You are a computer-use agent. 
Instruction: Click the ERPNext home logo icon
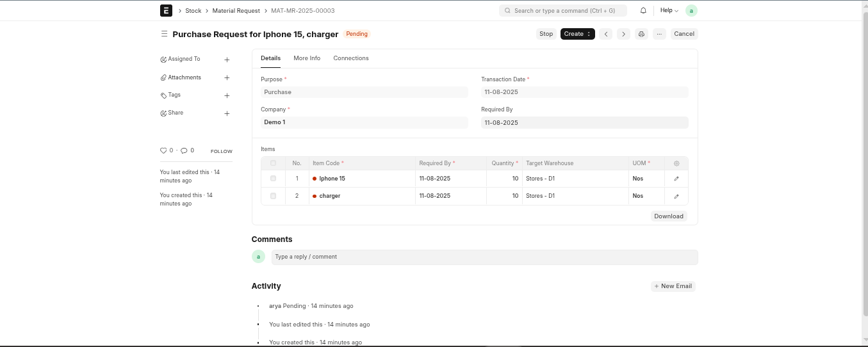[166, 10]
